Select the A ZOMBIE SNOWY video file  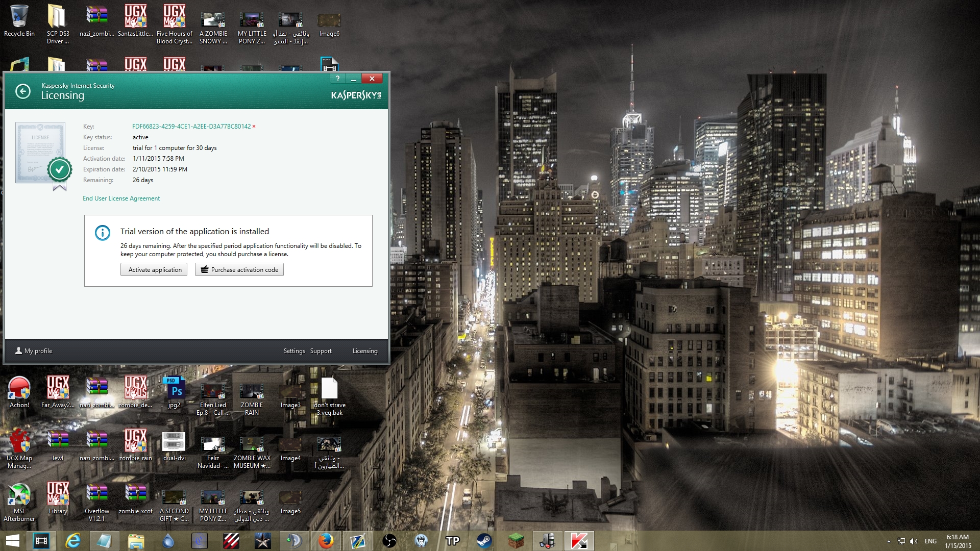click(x=213, y=28)
